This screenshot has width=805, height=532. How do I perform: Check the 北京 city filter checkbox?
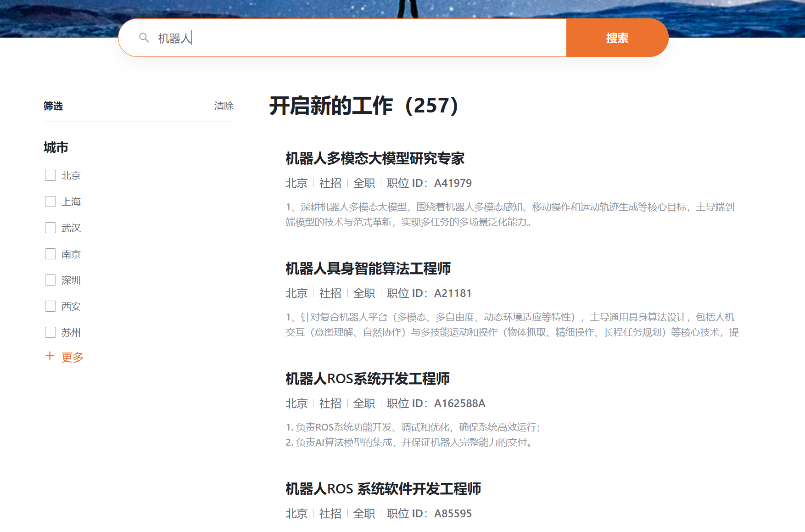tap(50, 175)
